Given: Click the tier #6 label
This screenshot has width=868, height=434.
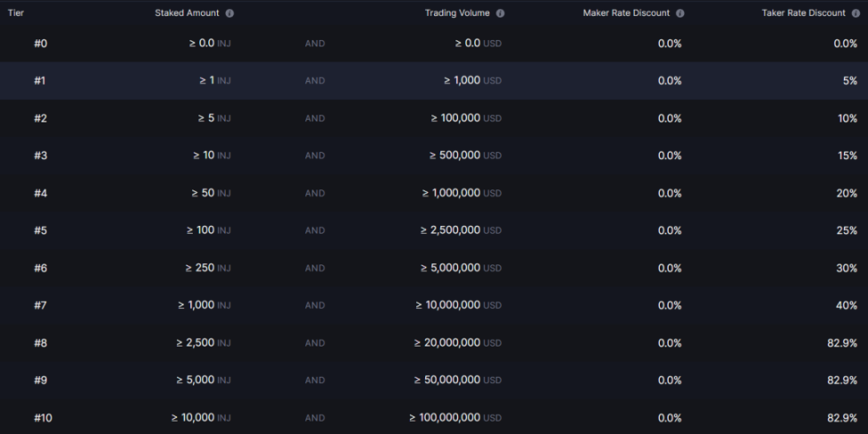Looking at the screenshot, I should [40, 268].
